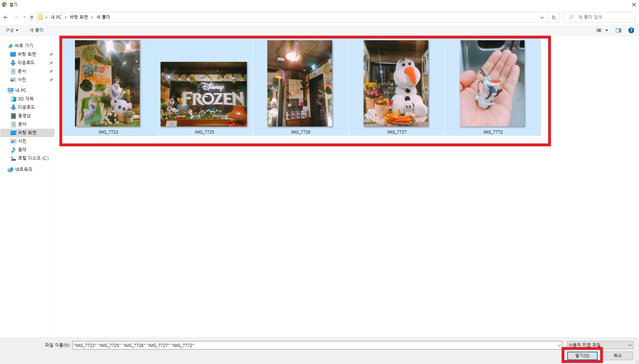Select '내 PC' in the address path
639x364 pixels.
(56, 17)
